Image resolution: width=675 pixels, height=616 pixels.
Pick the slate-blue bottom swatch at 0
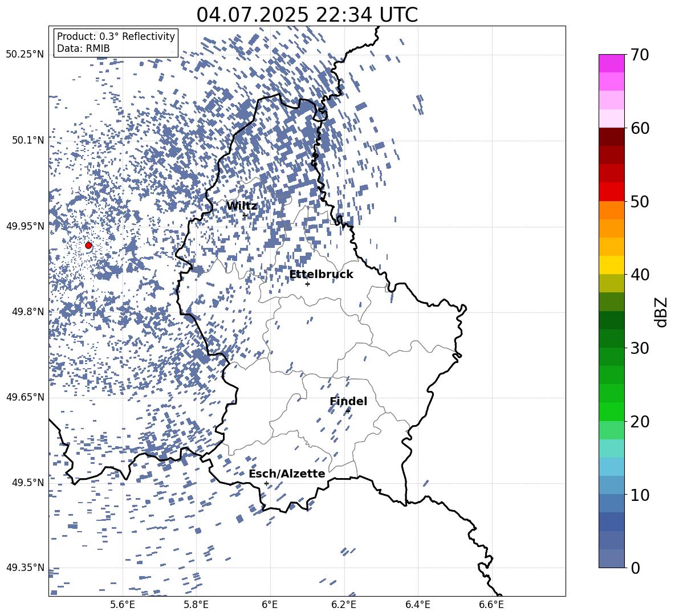coord(612,558)
